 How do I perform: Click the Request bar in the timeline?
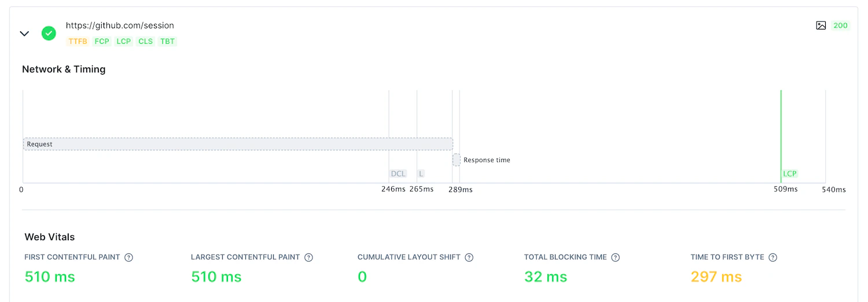coord(238,144)
